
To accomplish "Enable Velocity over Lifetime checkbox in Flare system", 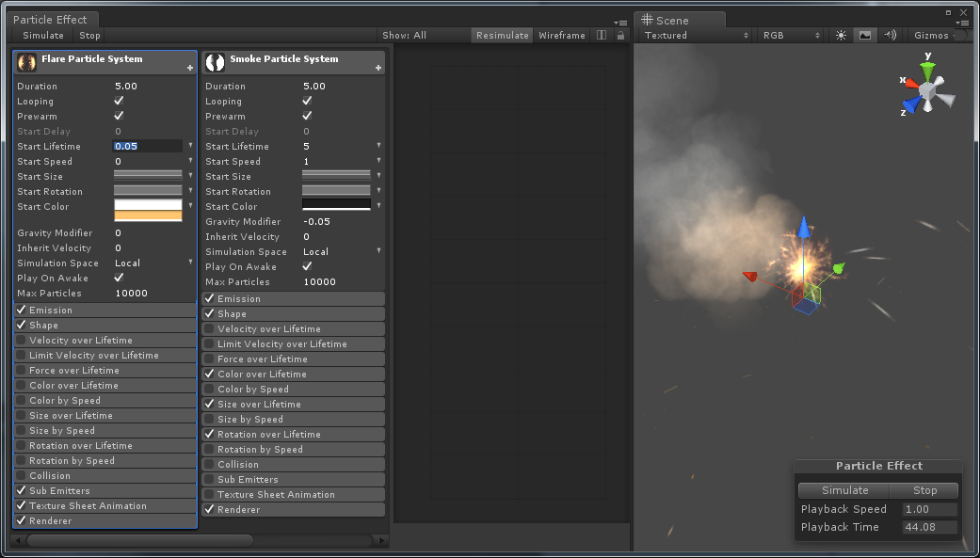I will (x=22, y=340).
